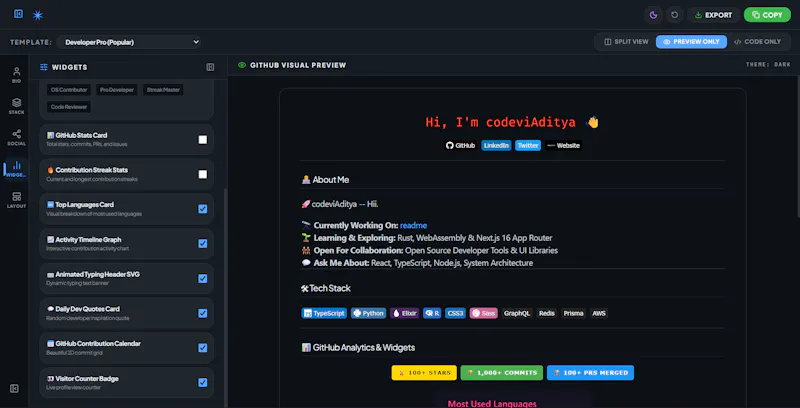Click the 1,000+ Commits green badge
The image size is (800, 408).
[502, 373]
